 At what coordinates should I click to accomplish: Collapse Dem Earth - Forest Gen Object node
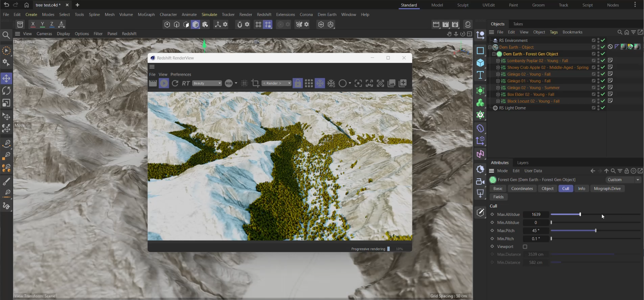coord(494,54)
